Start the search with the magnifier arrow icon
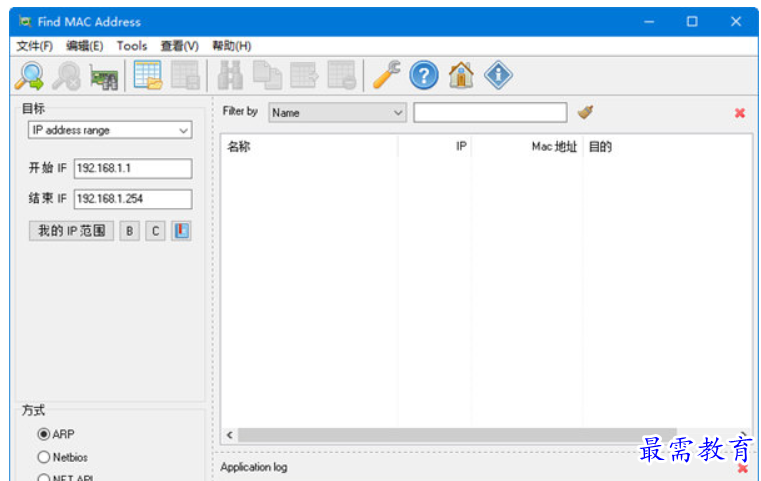 [29, 76]
